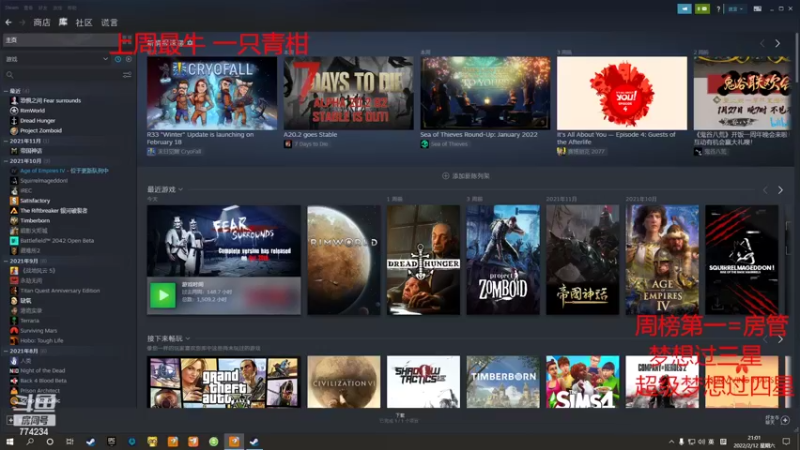Viewport: 800px width, 450px height.
Task: Select Timberborn in the sidebar list
Action: (35, 220)
